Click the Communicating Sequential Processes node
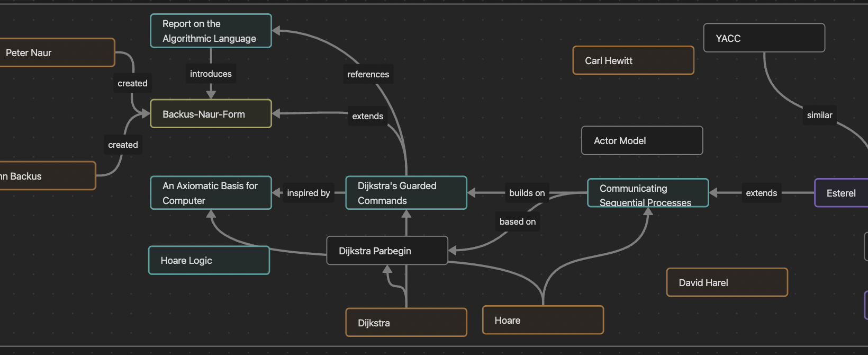The height and width of the screenshot is (355, 868). [x=648, y=193]
